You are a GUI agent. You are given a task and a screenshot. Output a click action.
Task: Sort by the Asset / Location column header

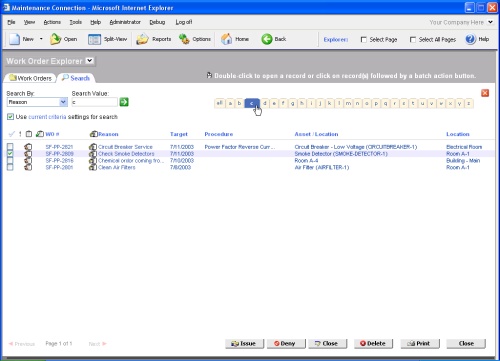click(316, 134)
